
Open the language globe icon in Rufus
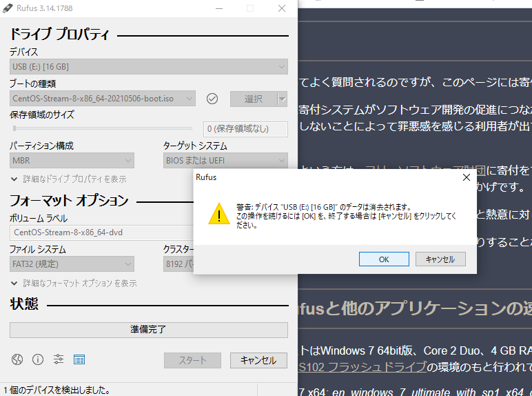point(17,359)
